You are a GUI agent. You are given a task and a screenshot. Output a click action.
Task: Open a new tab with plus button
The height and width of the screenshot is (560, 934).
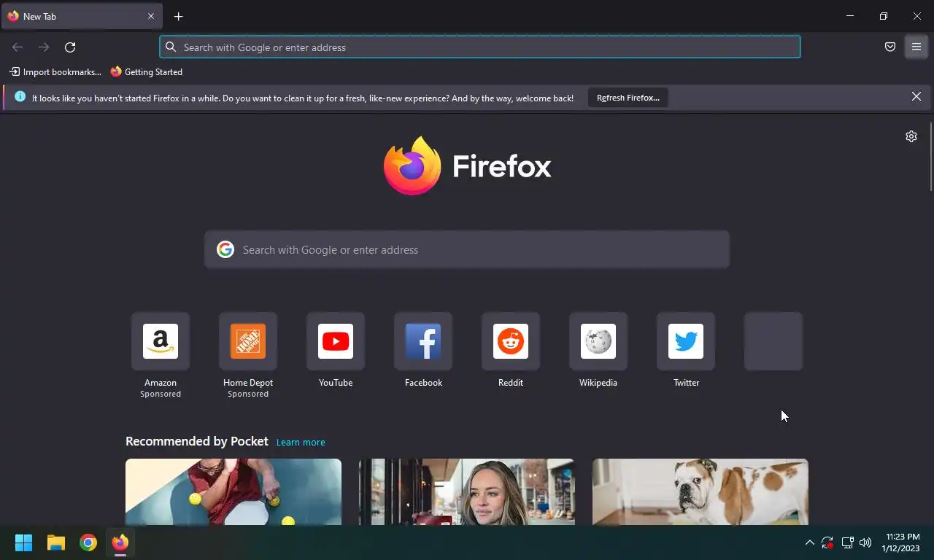tap(179, 16)
